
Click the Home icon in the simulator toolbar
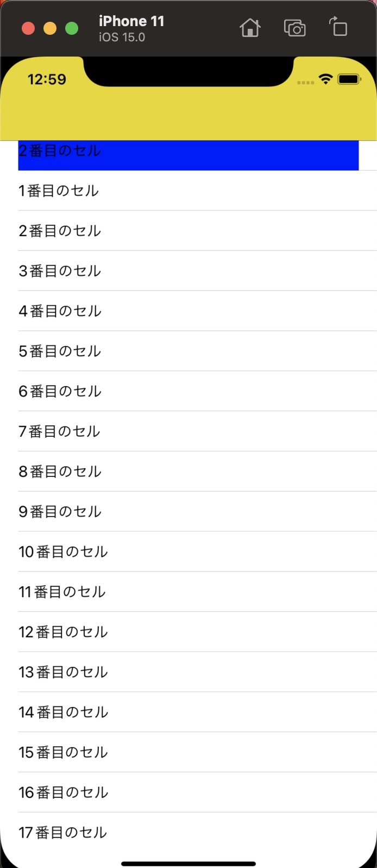click(x=250, y=27)
